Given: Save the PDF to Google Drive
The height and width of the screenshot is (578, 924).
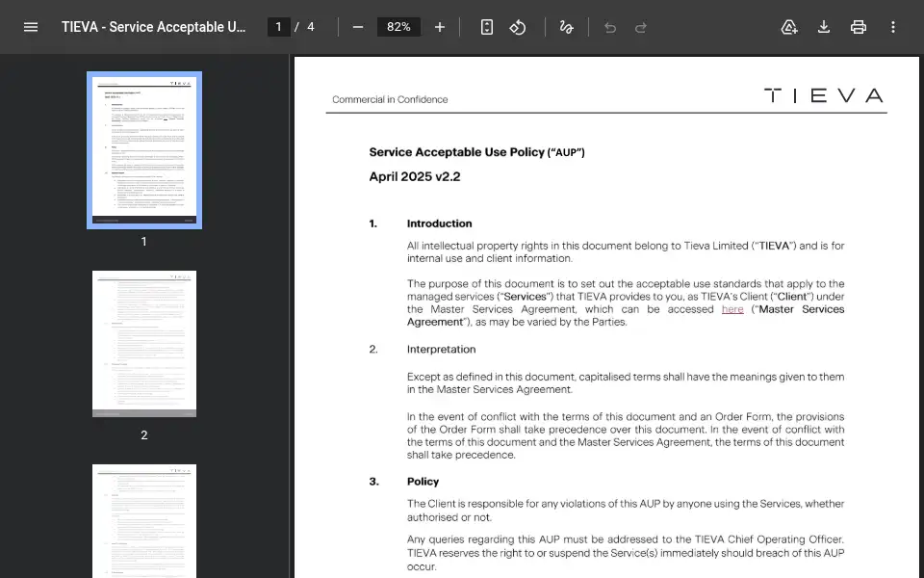Looking at the screenshot, I should [789, 27].
